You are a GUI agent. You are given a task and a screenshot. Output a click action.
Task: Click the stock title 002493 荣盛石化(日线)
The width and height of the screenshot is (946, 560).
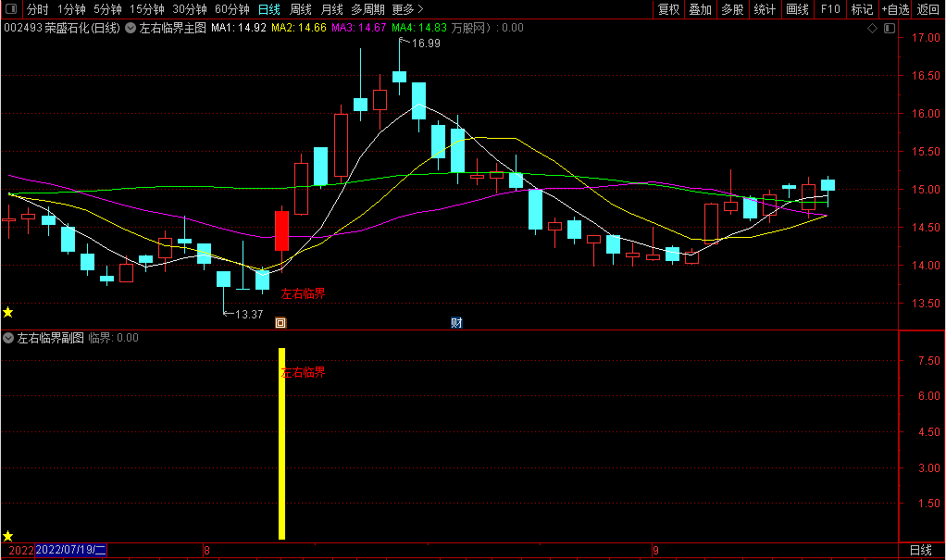[62, 28]
